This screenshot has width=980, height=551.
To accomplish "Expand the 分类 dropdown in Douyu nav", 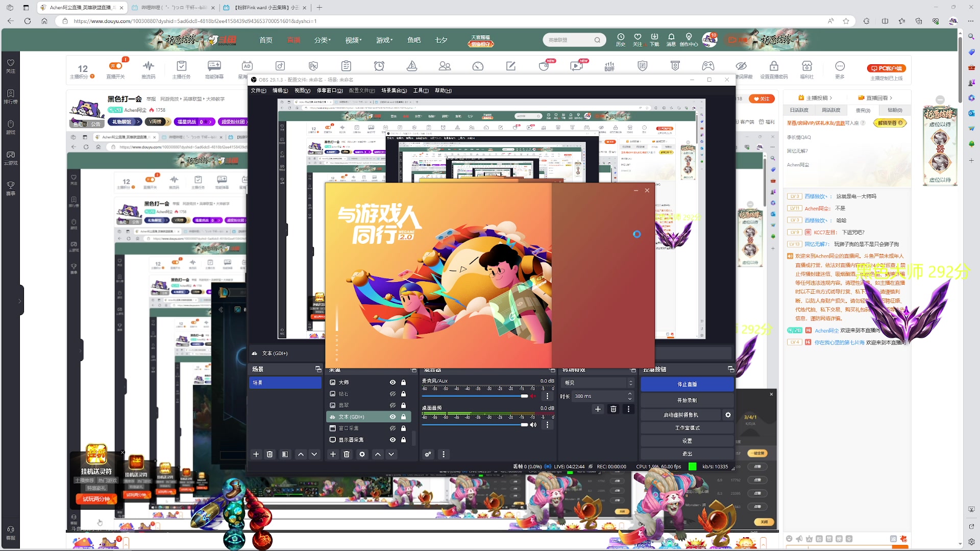I will click(323, 40).
